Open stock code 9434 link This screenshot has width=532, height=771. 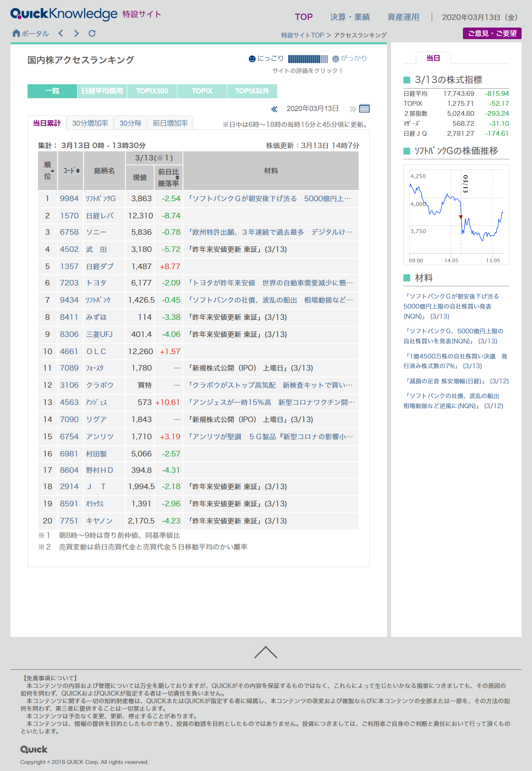69,300
